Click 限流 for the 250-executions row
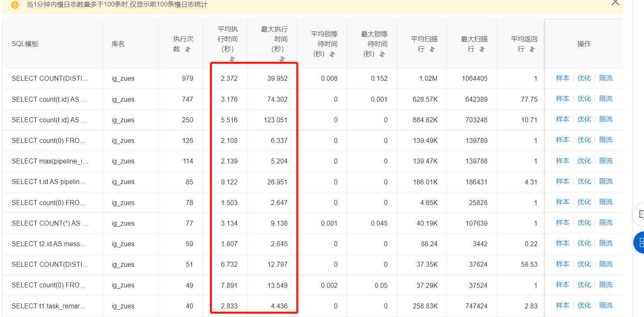The image size is (644, 317). [x=606, y=119]
